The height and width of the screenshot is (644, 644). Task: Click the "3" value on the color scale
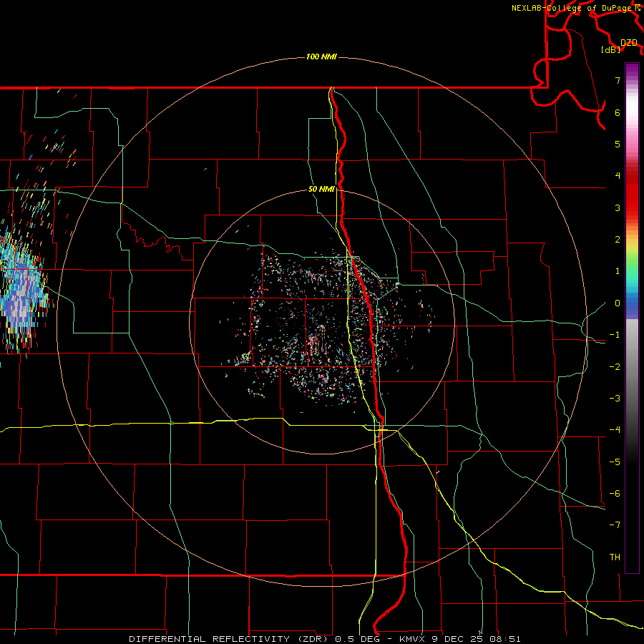618,208
